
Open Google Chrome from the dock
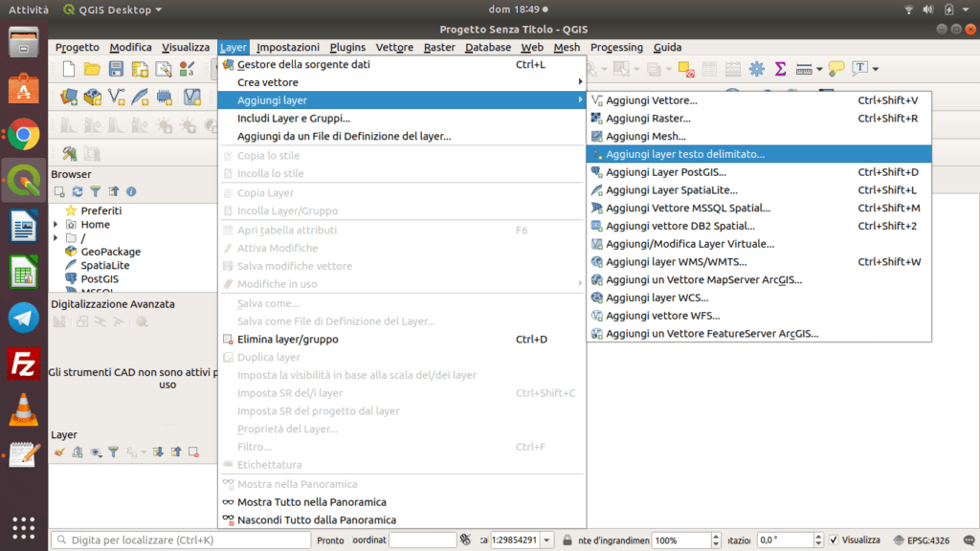click(24, 135)
